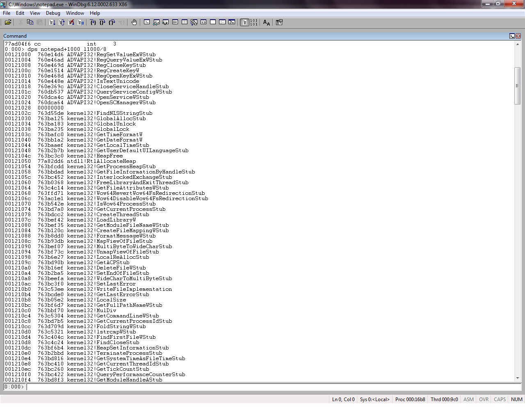Image resolution: width=525 pixels, height=420 pixels.
Task: Click the hand breakpoint icon
Action: click(134, 23)
